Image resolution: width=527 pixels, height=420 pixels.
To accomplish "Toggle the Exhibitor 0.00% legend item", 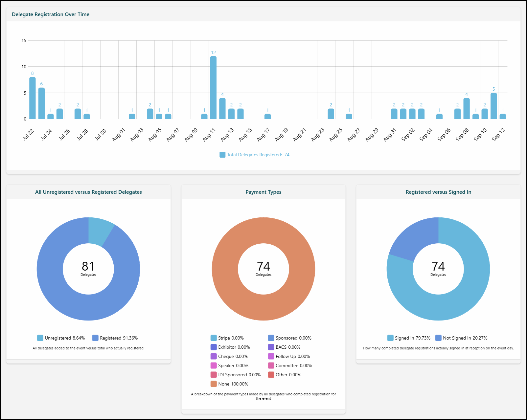I will point(230,347).
